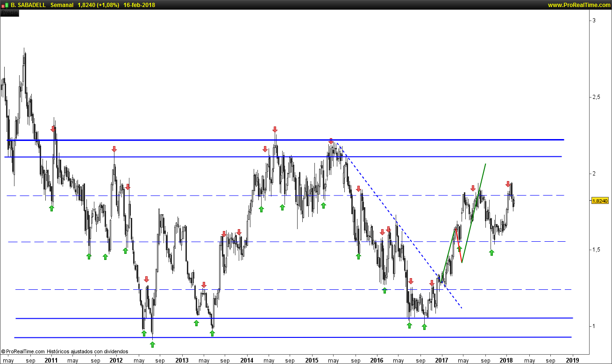Click the 2018 label on time axis
612x364 pixels.
tap(506, 360)
